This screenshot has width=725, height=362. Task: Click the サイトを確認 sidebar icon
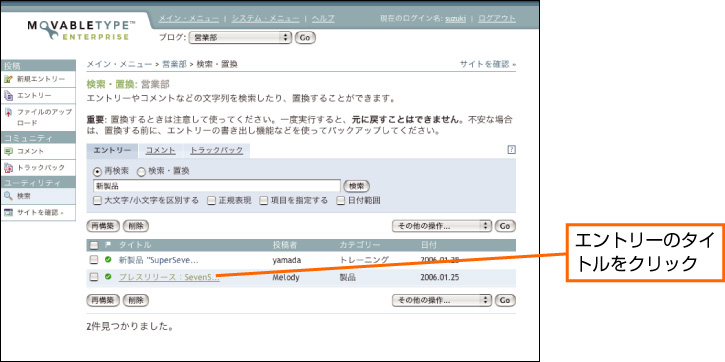[x=7, y=213]
